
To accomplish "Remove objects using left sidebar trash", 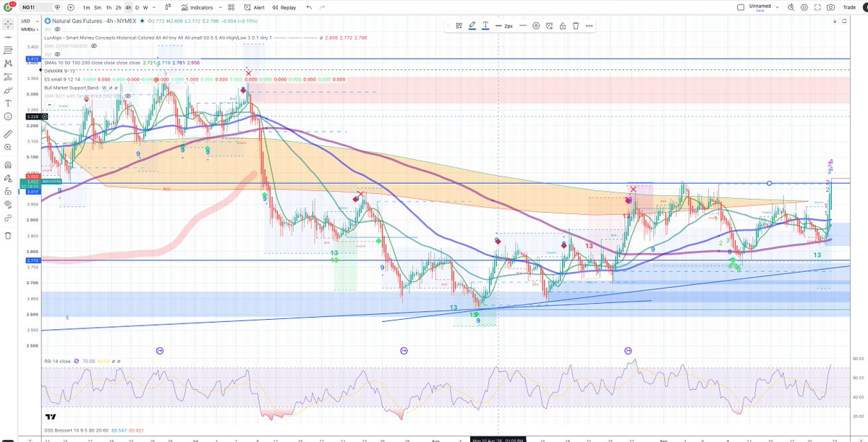I will (9, 235).
